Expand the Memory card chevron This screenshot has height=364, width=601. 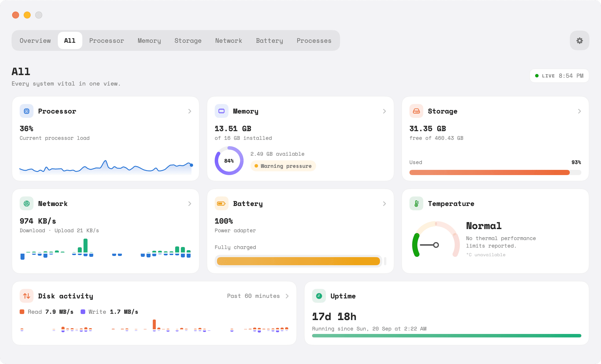click(x=385, y=111)
